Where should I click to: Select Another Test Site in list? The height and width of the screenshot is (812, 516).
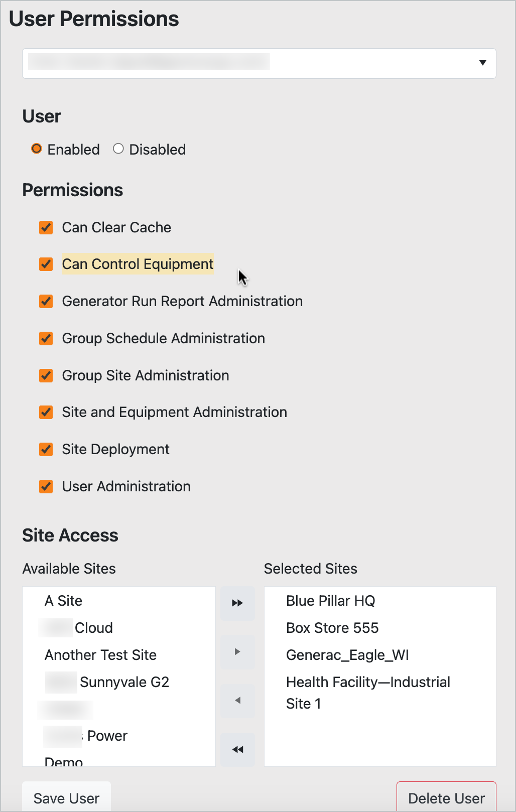[101, 655]
